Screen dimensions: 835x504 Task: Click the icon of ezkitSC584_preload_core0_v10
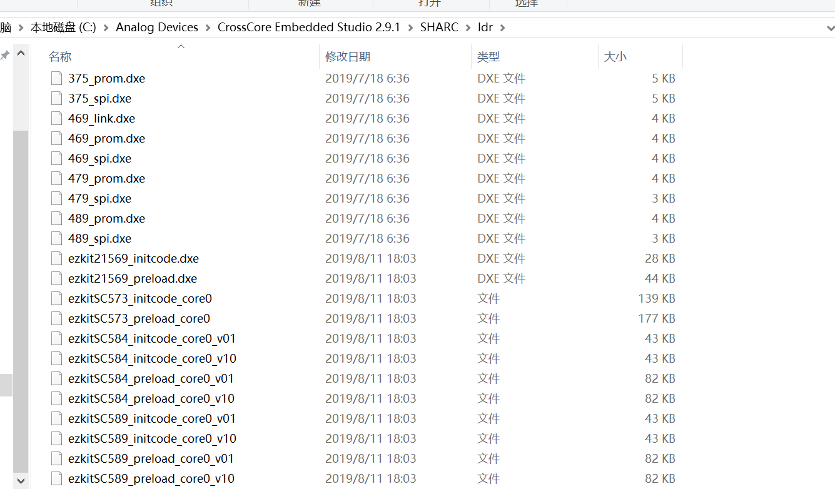click(56, 398)
